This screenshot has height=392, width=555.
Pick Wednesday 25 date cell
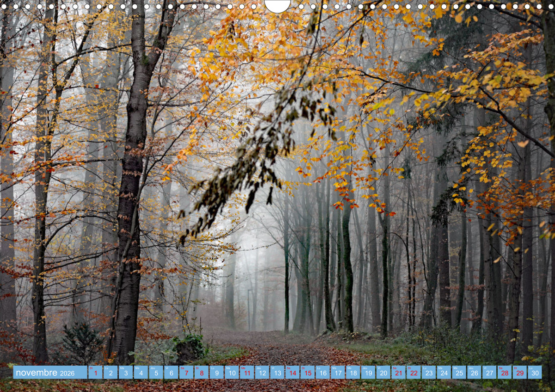click(x=459, y=373)
